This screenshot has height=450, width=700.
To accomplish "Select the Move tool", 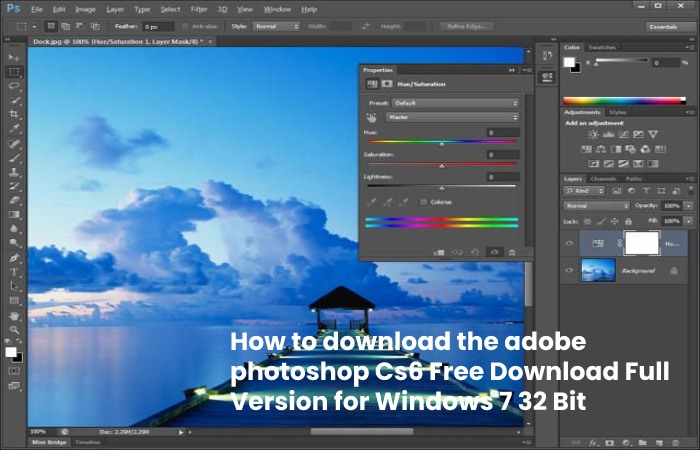I will pos(14,58).
